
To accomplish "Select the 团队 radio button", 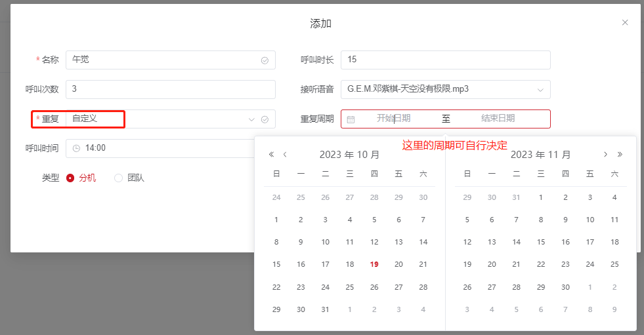I will pyautogui.click(x=119, y=178).
